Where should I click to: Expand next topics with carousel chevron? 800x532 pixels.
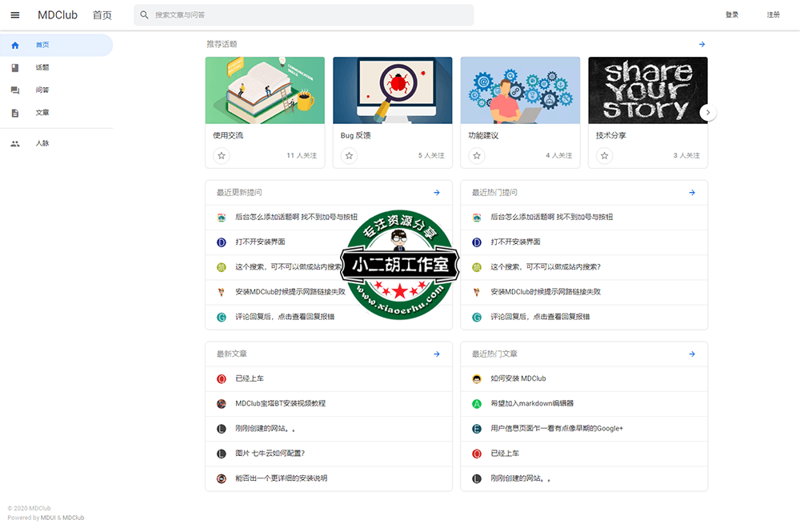pyautogui.click(x=707, y=112)
